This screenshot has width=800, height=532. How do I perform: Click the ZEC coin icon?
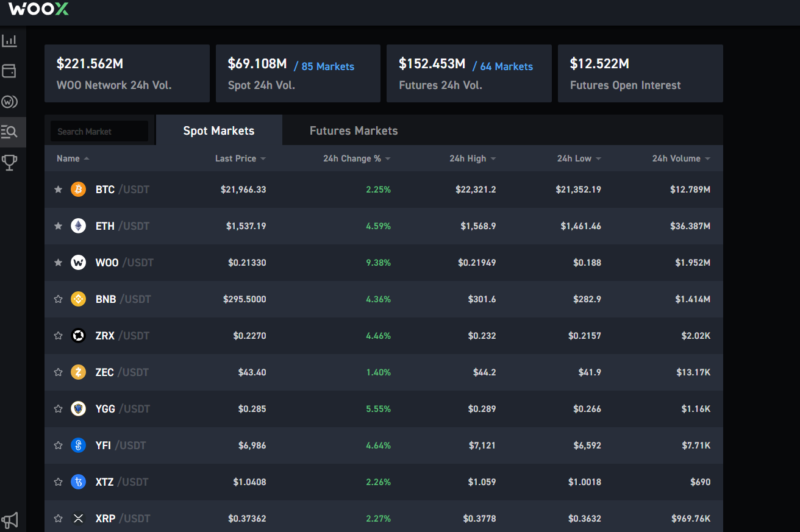78,372
